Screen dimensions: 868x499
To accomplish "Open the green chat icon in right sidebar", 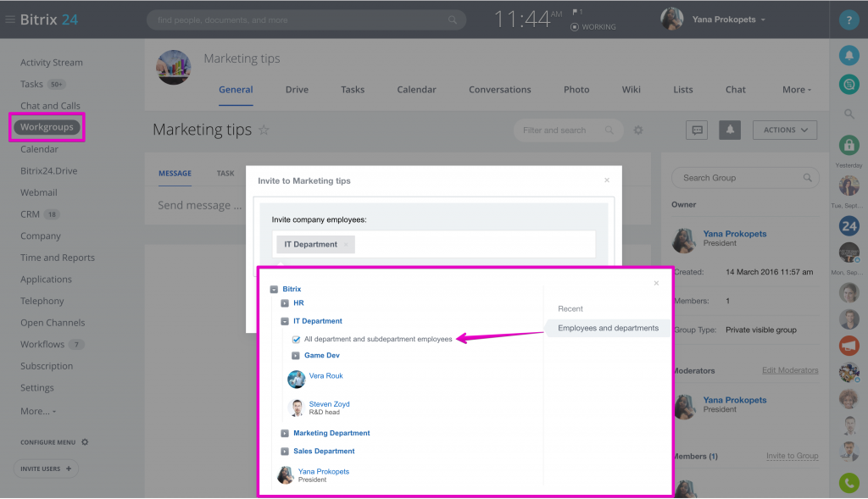I will coord(849,84).
